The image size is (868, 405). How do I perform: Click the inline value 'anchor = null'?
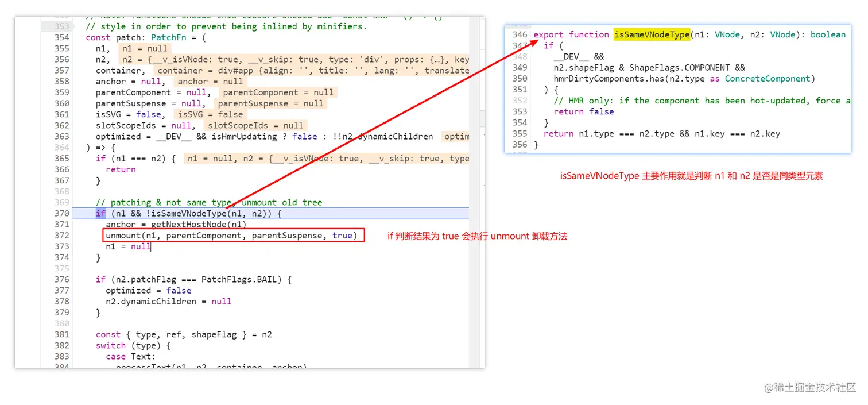pyautogui.click(x=211, y=82)
